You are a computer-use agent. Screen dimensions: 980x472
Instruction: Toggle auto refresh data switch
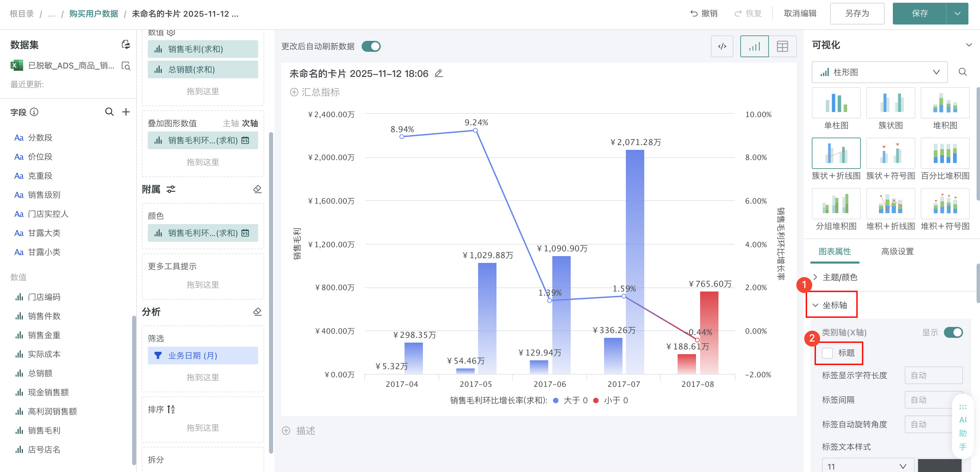pyautogui.click(x=371, y=46)
